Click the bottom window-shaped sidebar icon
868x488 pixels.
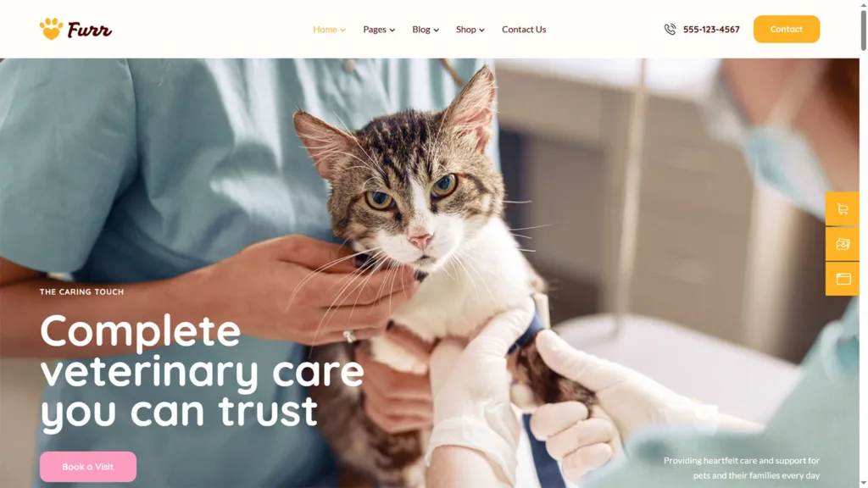[843, 278]
